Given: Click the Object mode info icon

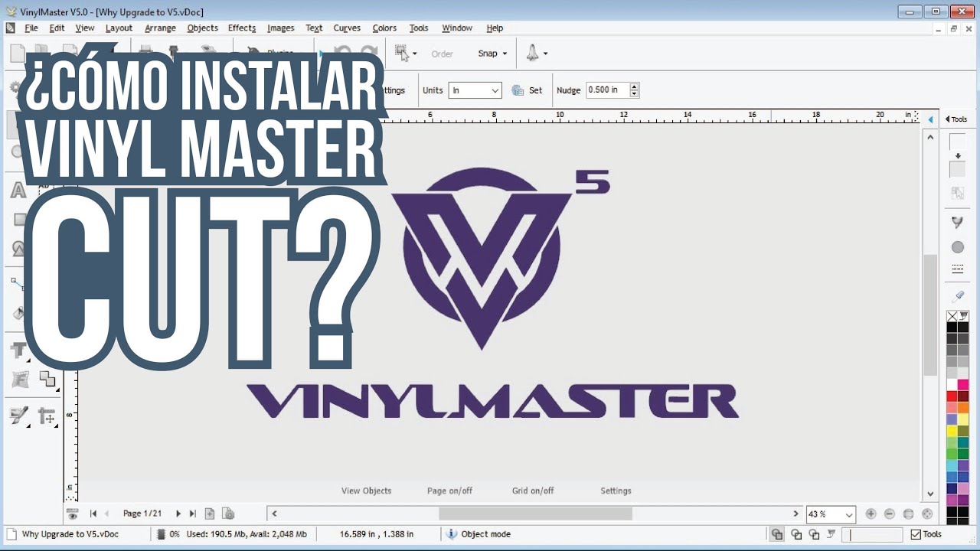Looking at the screenshot, I should click(452, 534).
